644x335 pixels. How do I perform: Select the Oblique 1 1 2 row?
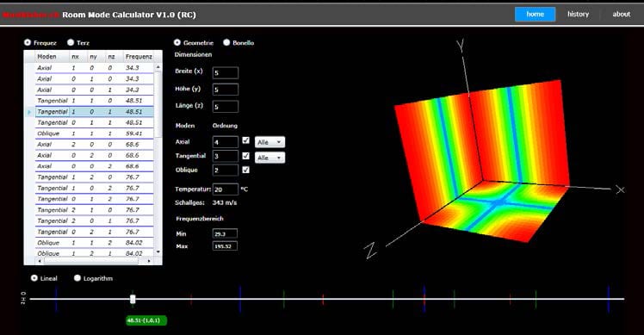(95, 243)
